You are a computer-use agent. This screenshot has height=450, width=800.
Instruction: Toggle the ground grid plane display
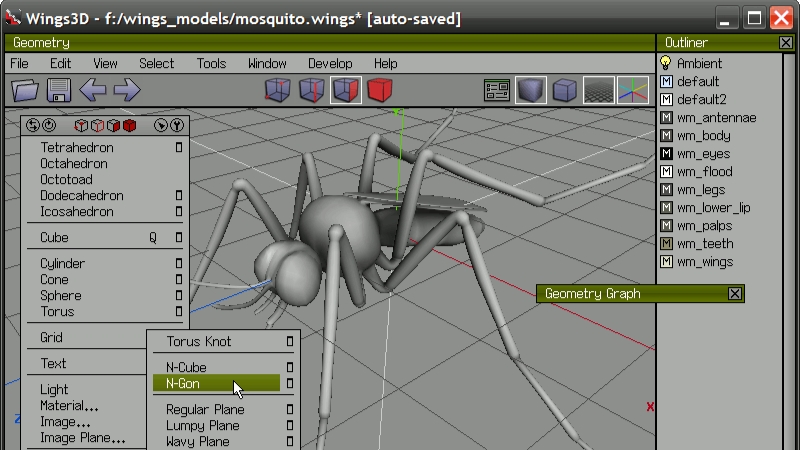point(599,91)
